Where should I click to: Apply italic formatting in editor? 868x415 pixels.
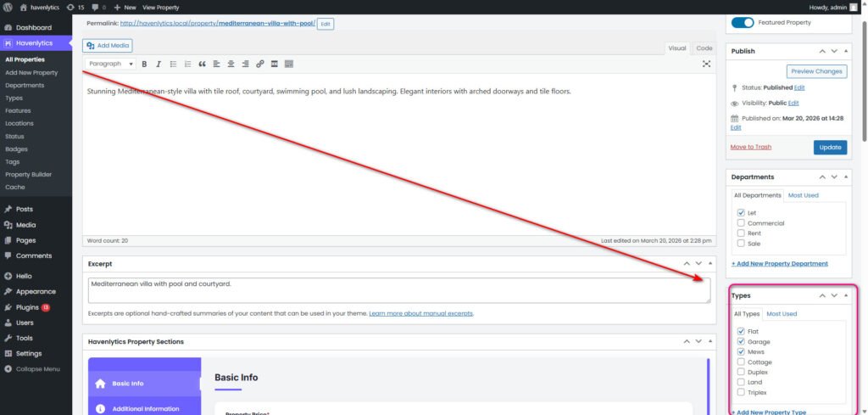(159, 64)
